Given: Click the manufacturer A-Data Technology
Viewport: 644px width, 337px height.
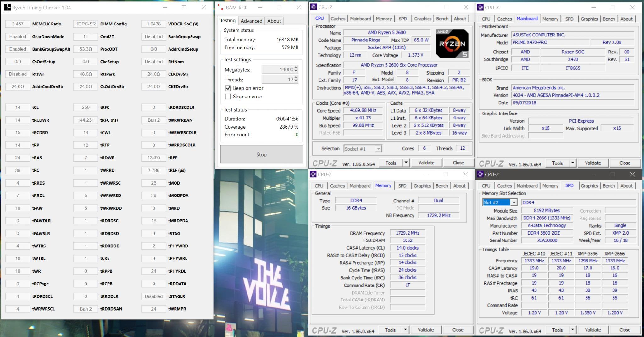Looking at the screenshot, I should [547, 225].
